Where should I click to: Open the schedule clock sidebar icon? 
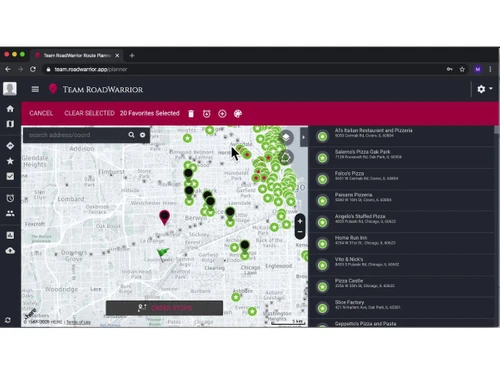(10, 198)
